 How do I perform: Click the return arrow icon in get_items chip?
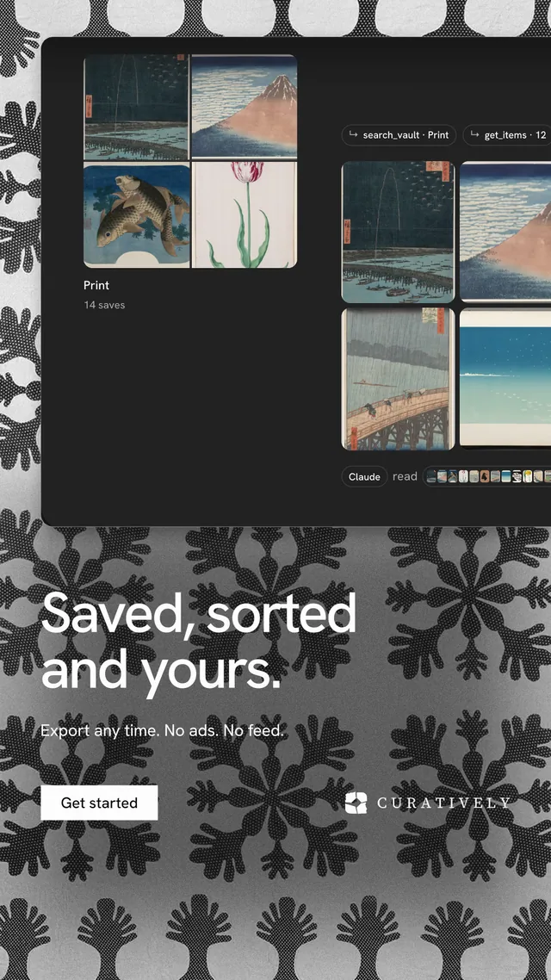474,134
